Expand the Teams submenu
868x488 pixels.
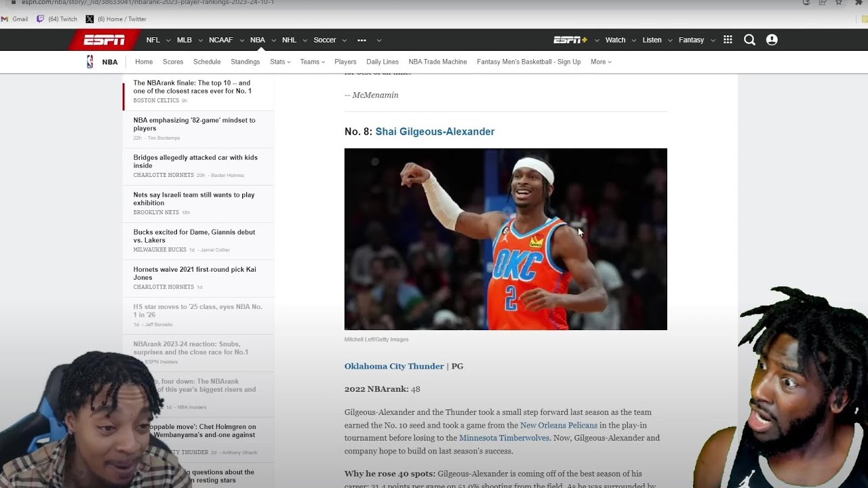313,62
